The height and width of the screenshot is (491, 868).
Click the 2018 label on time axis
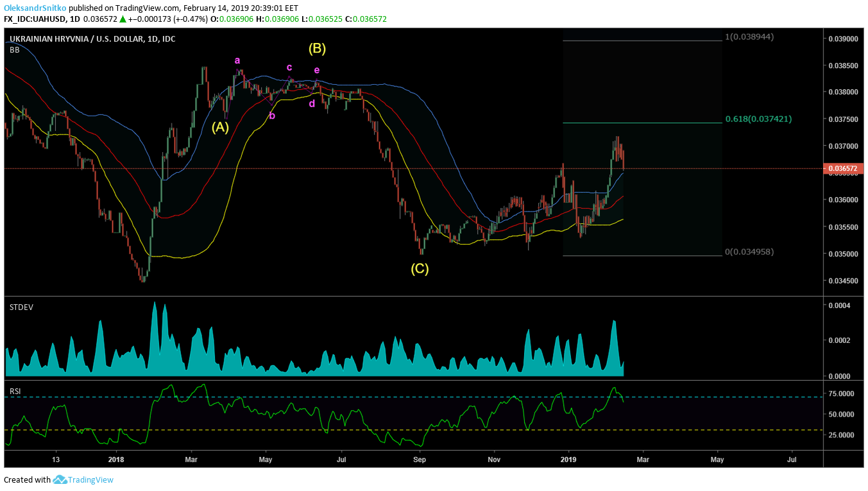(x=116, y=460)
